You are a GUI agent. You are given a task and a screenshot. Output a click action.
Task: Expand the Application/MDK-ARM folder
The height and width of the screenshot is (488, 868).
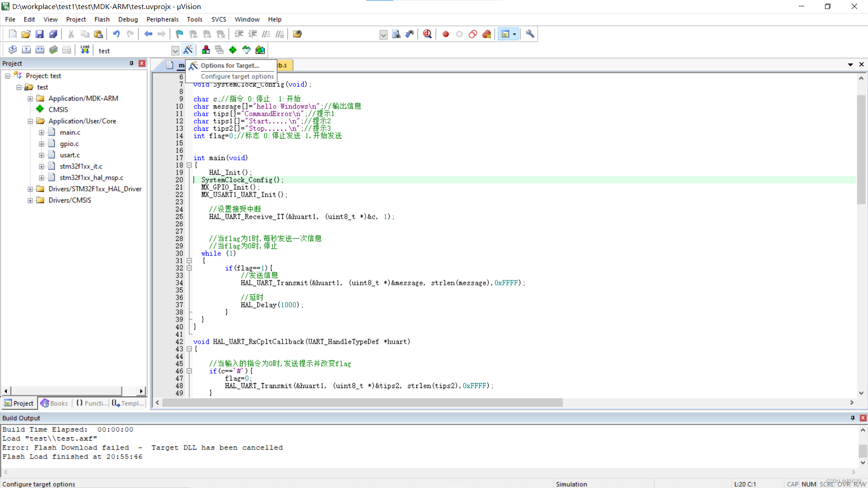(x=30, y=99)
